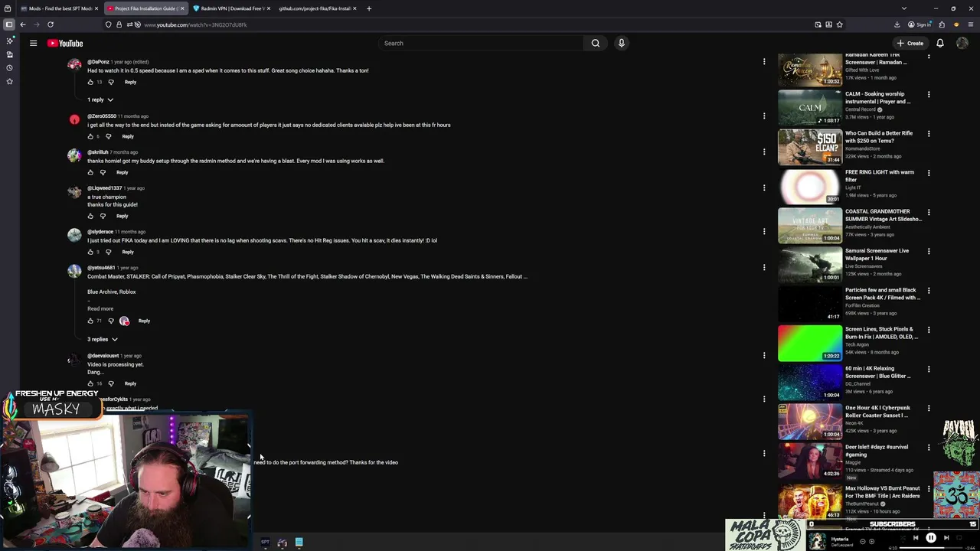980x551 pixels.
Task: Expand the 1 reply thread under @DaPonz
Action: click(100, 99)
